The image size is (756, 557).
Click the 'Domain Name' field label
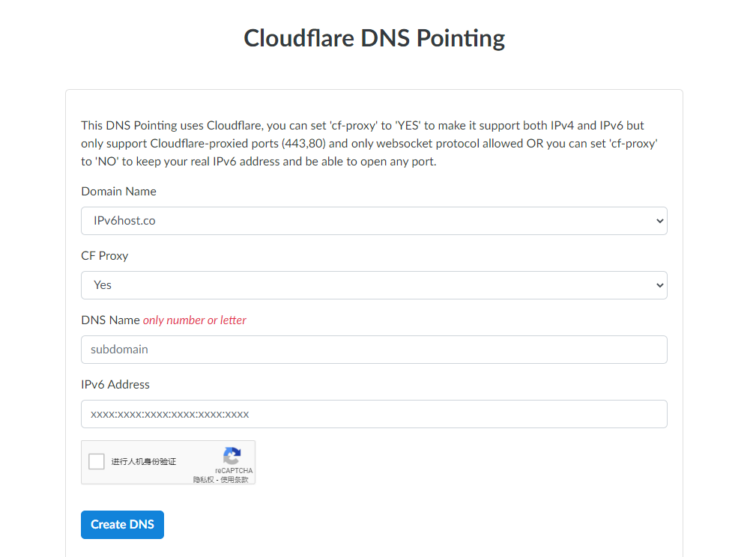coord(118,192)
